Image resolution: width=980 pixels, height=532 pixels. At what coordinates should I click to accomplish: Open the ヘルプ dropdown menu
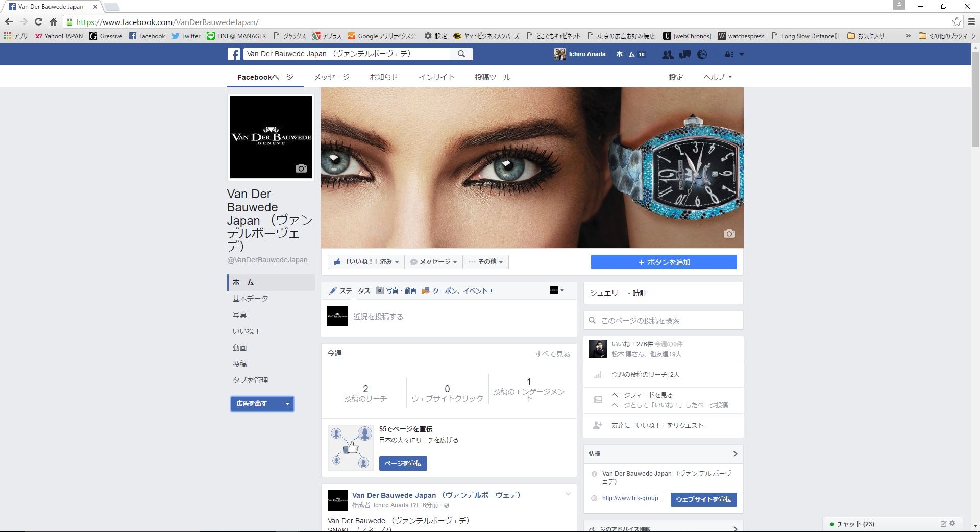tap(717, 77)
